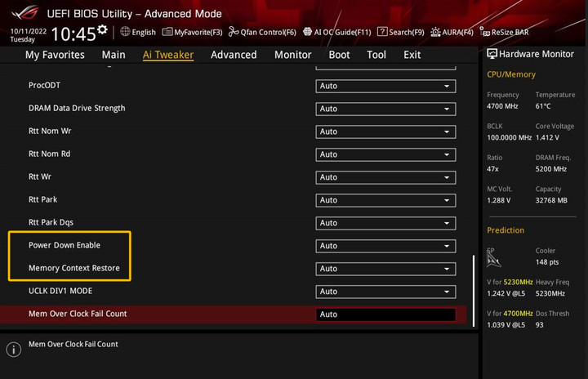Screen dimensions: 588x379
Task: Open the Advanced tab
Action: pos(234,55)
